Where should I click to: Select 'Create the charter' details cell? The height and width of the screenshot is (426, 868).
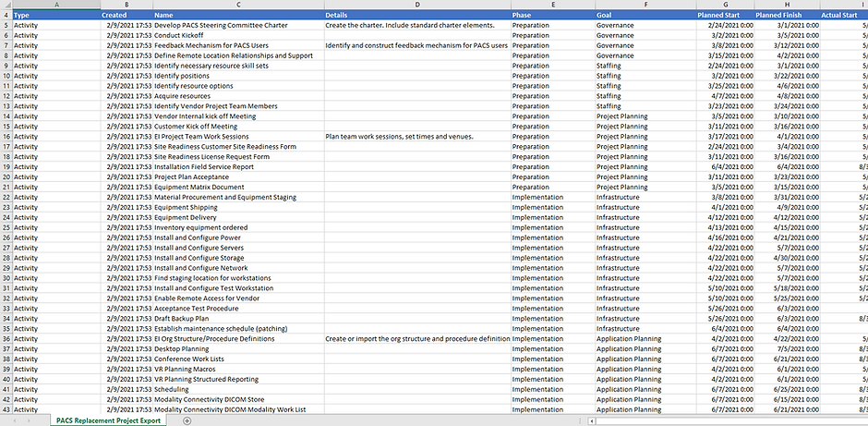point(417,26)
